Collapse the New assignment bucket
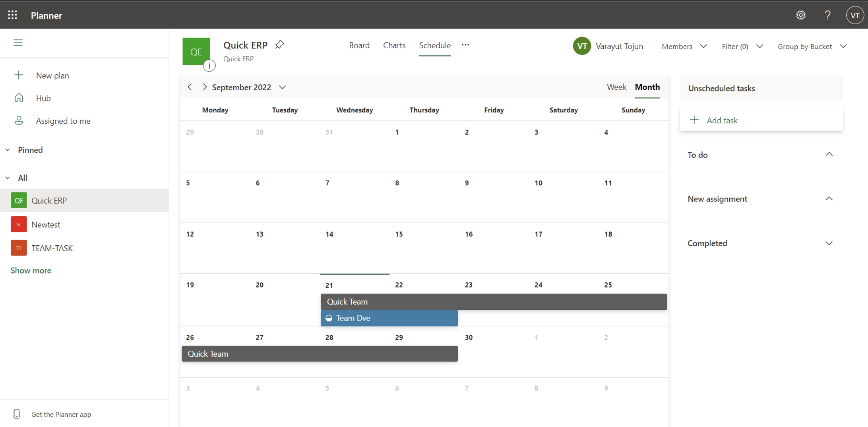 (829, 198)
